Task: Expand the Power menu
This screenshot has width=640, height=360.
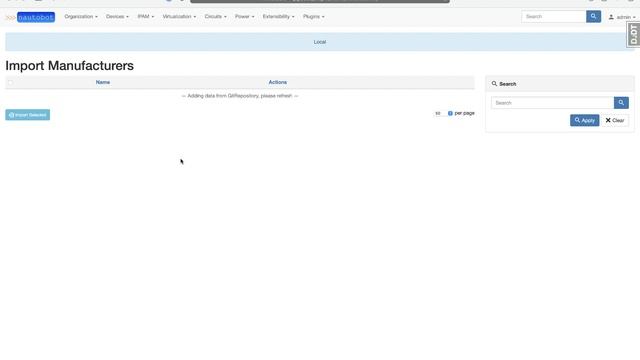Action: [244, 17]
